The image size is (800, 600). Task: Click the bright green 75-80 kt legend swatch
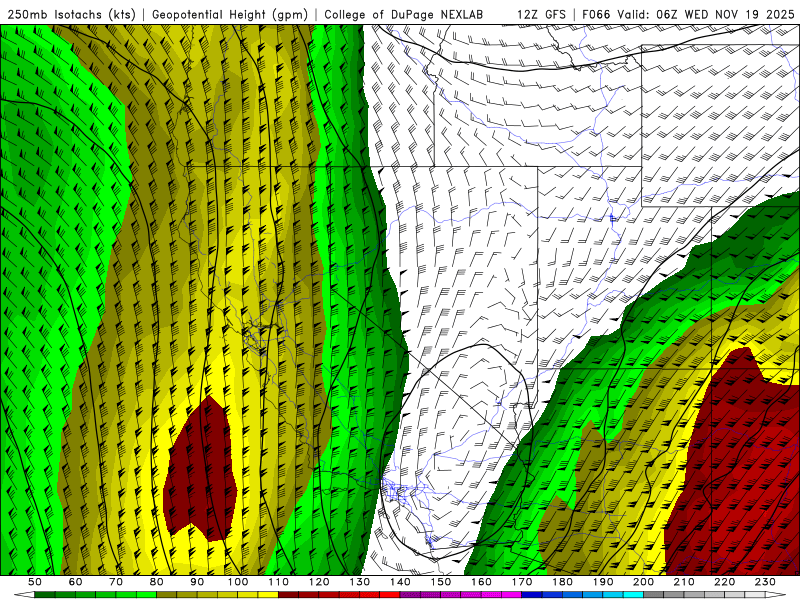(146, 594)
